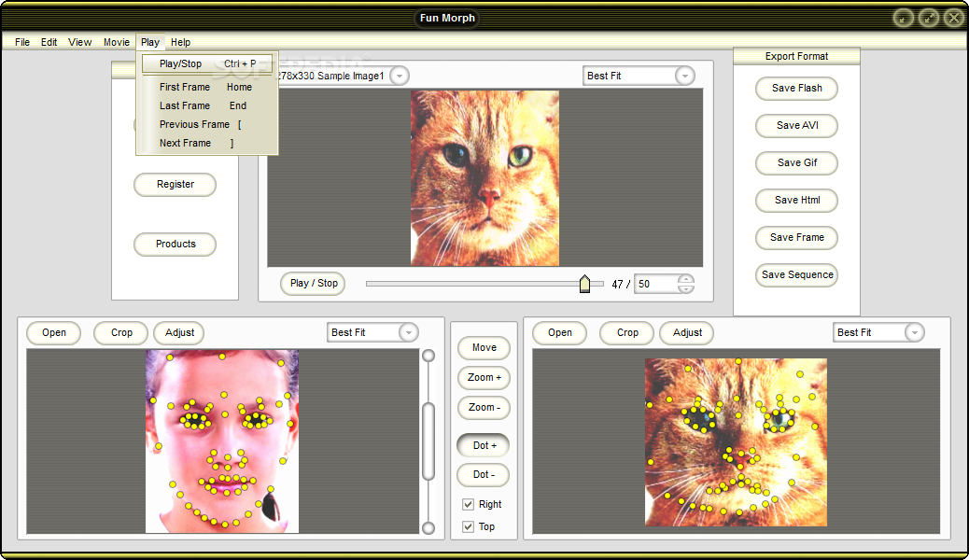The image size is (969, 560).
Task: Click the frame position slider thumb
Action: coord(584,284)
